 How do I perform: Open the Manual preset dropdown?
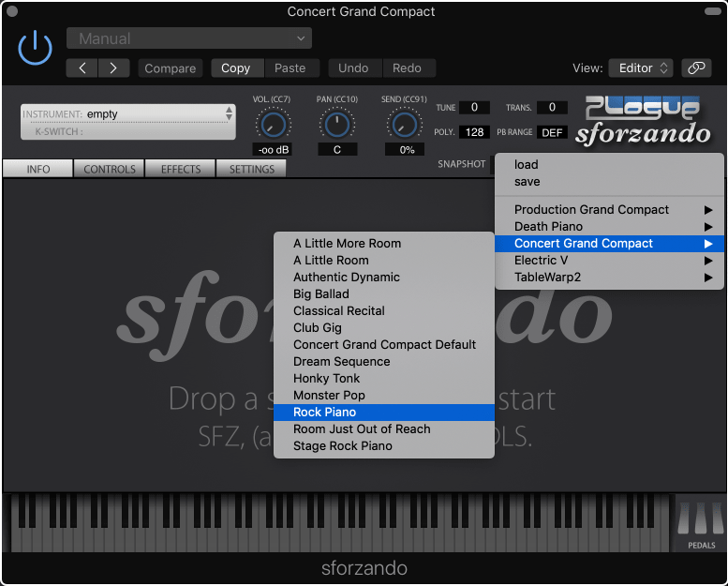tap(189, 38)
